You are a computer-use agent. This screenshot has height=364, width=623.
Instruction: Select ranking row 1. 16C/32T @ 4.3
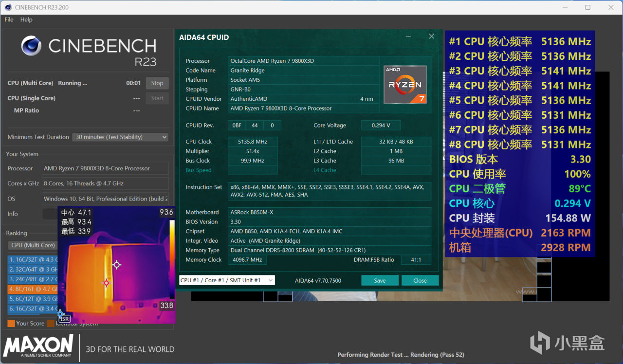33,260
